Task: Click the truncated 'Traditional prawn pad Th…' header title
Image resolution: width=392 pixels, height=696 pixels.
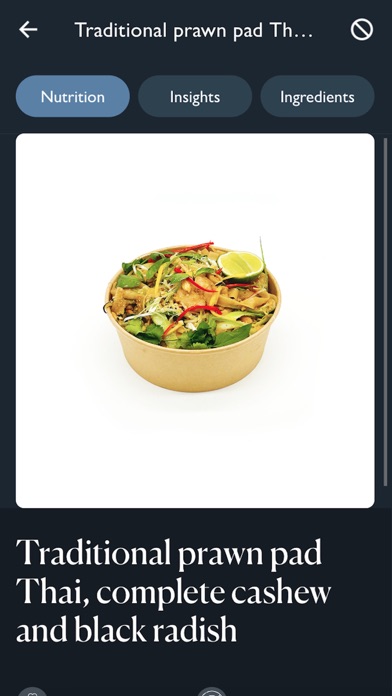Action: tap(194, 31)
